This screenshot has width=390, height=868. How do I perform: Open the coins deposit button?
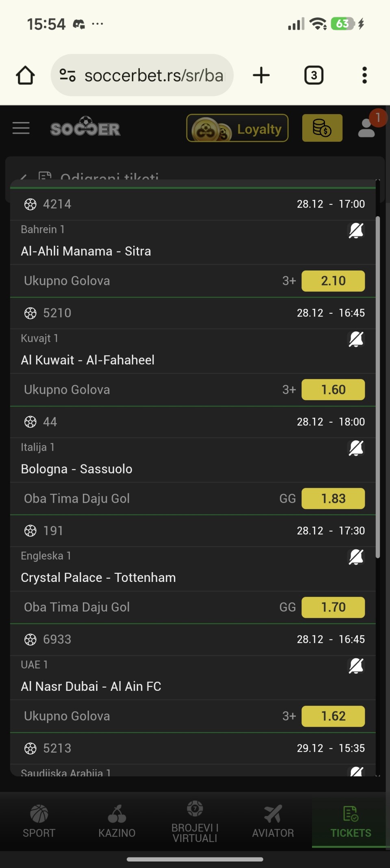[322, 128]
